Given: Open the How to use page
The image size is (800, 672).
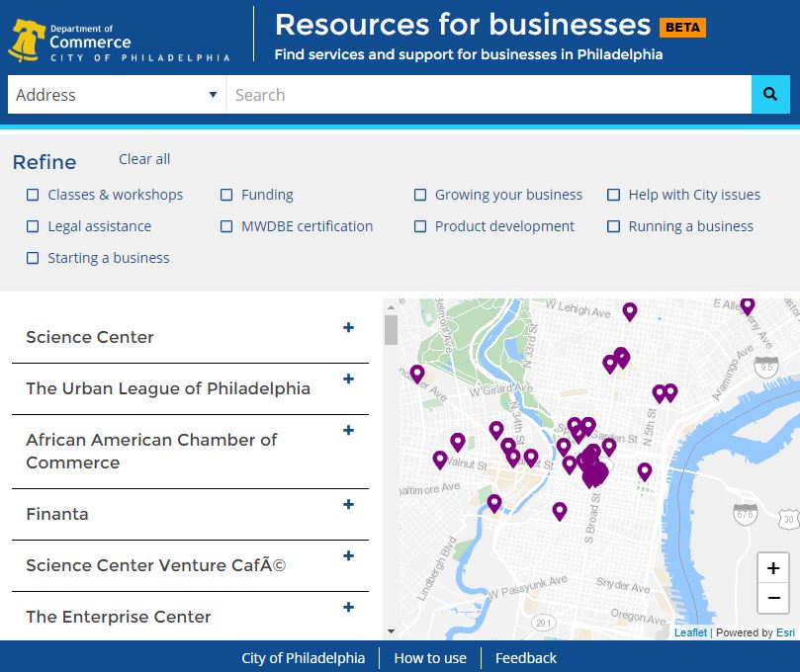Looking at the screenshot, I should [430, 658].
